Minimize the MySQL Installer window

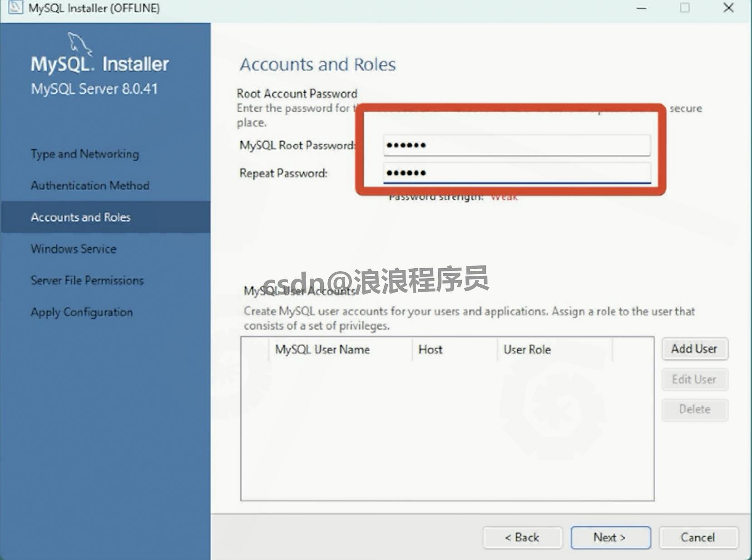(x=642, y=8)
